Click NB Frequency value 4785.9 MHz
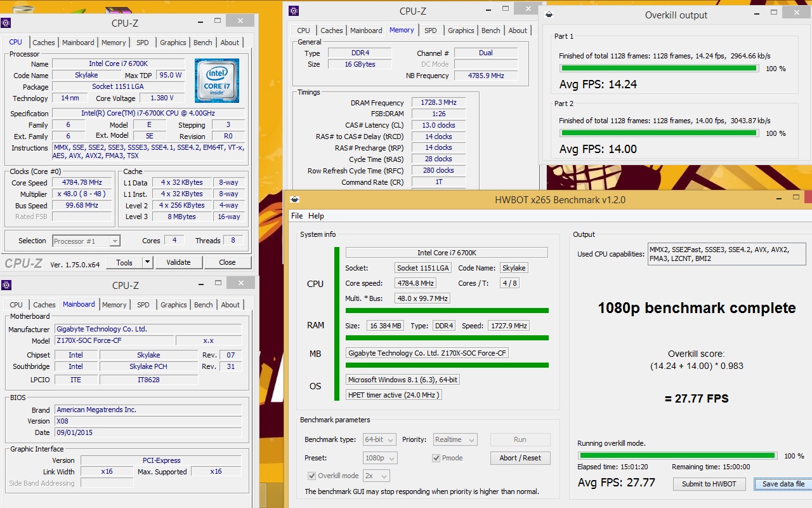This screenshot has width=812, height=508. (x=486, y=76)
